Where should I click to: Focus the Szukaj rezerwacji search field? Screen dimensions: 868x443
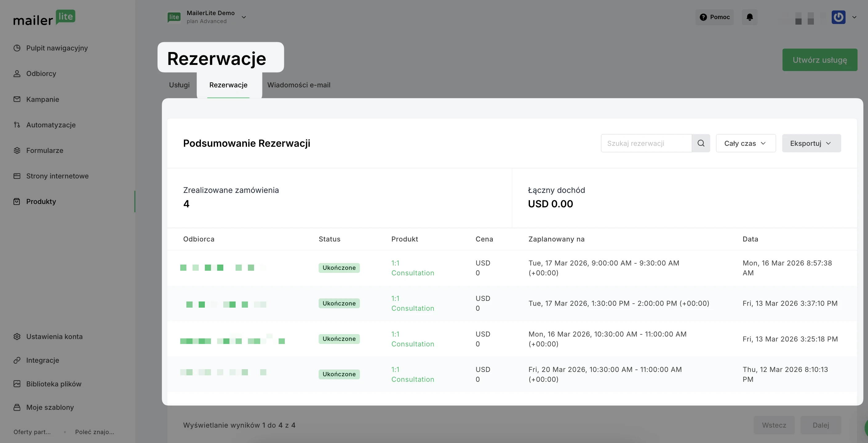pyautogui.click(x=646, y=143)
